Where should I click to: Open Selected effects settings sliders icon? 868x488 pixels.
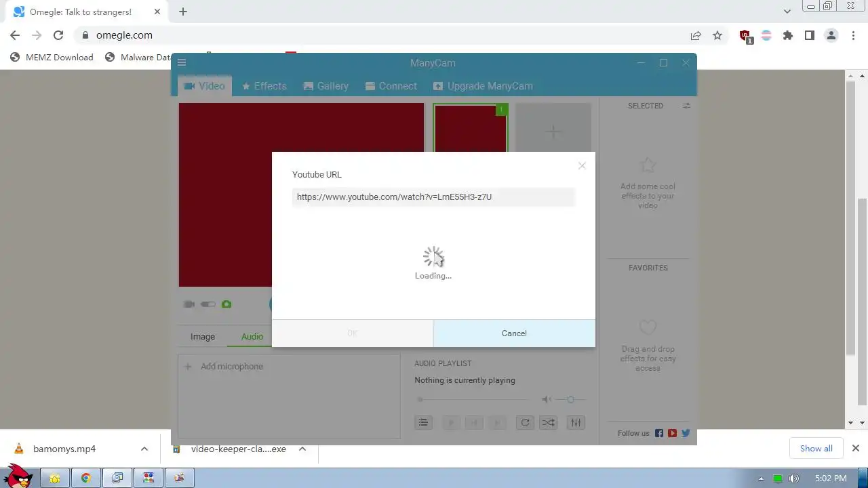click(686, 106)
